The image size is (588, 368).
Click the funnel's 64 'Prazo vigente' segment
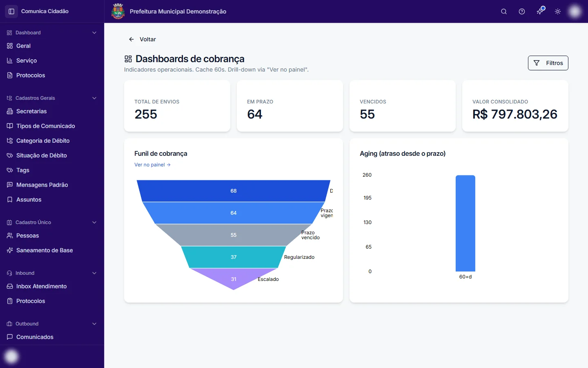234,213
